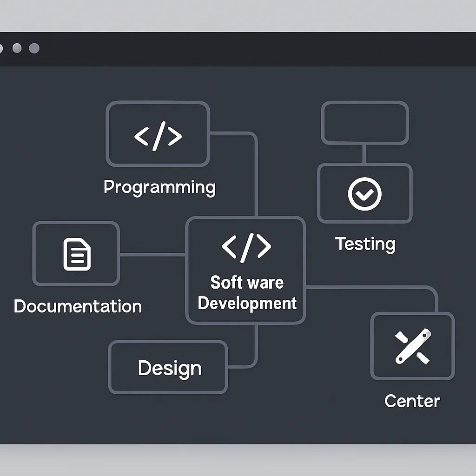The width and height of the screenshot is (476, 476).
Task: Click the middle window control dot
Action: point(17,48)
